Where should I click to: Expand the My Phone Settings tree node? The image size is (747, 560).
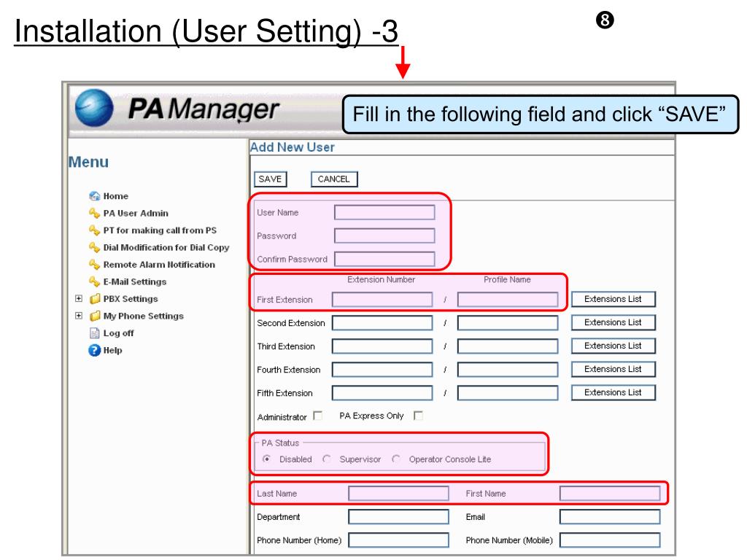79,316
